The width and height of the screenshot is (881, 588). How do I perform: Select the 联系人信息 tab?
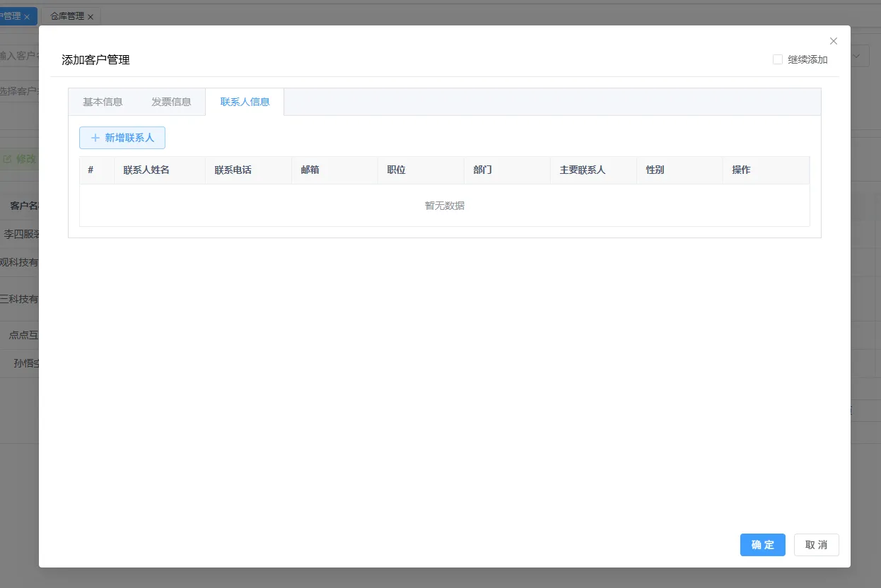point(245,102)
